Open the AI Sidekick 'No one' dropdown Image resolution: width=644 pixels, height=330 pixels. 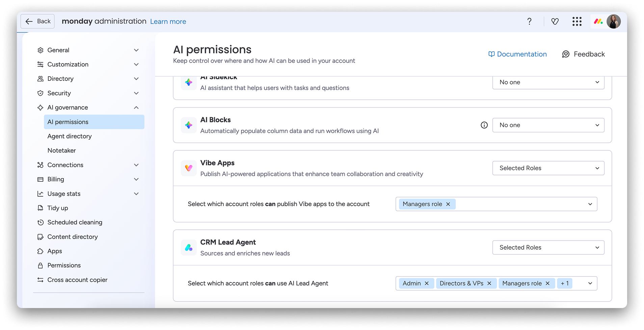click(548, 82)
